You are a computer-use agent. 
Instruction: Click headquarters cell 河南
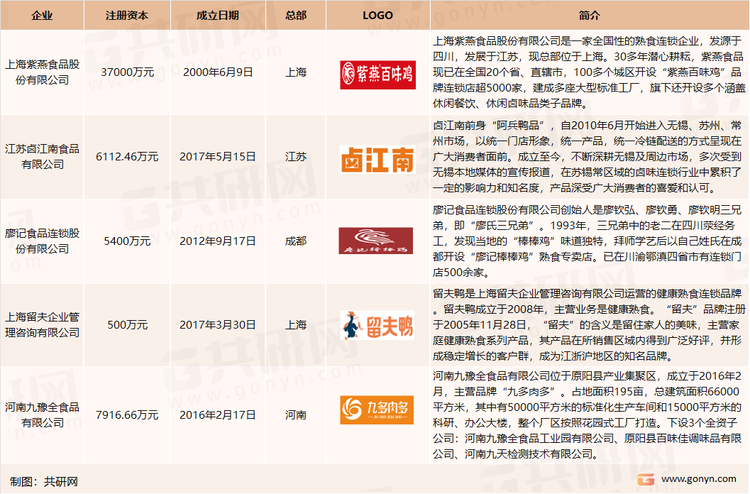pyautogui.click(x=296, y=415)
